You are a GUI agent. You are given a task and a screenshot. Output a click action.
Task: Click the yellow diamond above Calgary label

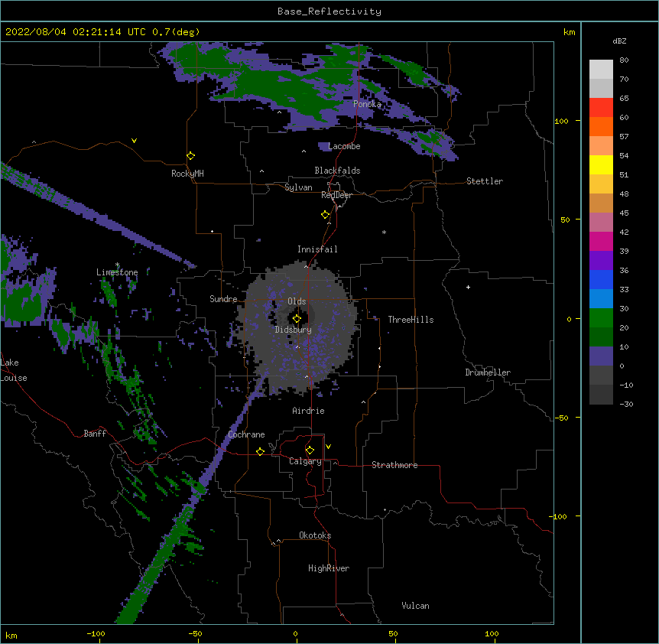pos(310,450)
